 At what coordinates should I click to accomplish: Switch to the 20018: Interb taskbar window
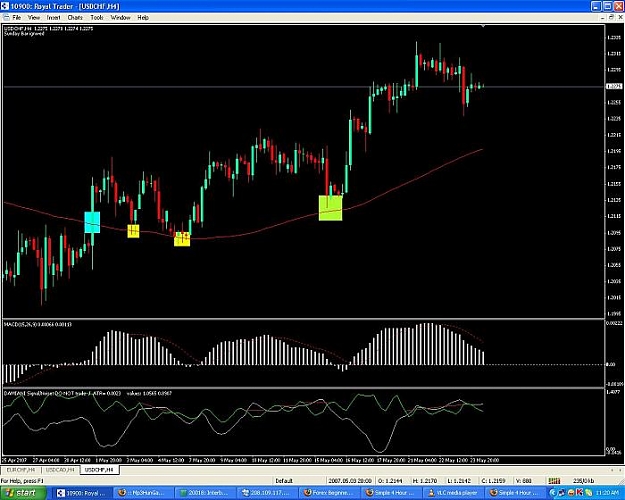(x=206, y=493)
